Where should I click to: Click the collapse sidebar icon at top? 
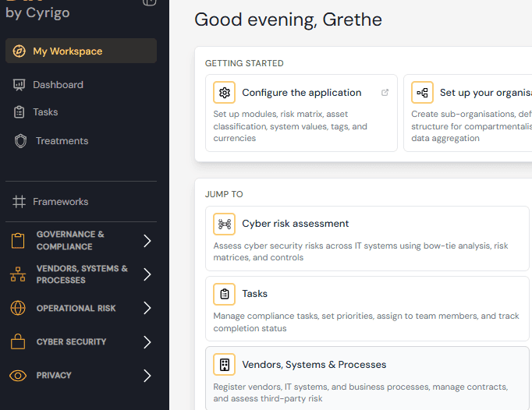click(x=149, y=2)
